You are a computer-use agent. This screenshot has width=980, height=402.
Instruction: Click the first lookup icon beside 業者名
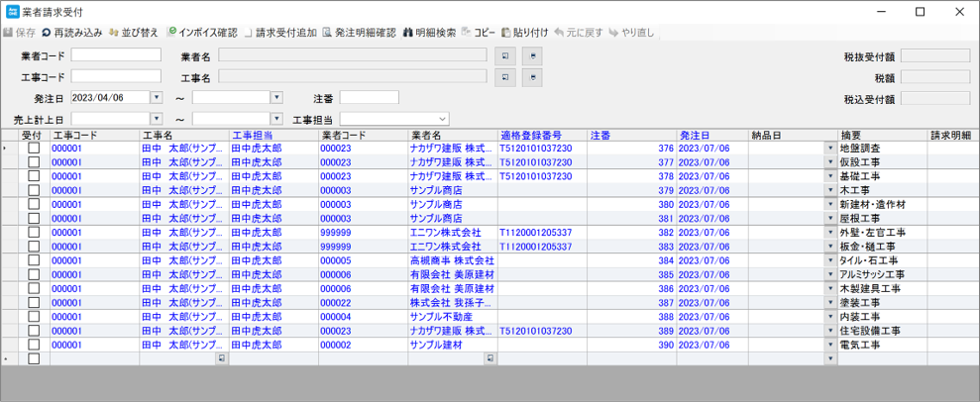(505, 55)
